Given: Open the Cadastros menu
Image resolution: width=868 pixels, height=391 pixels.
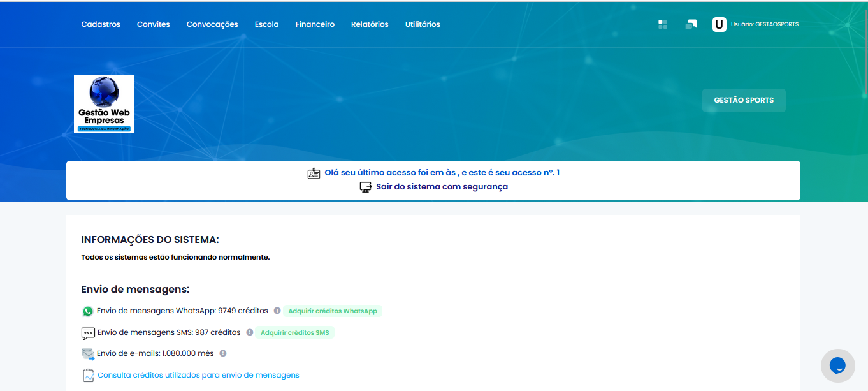Looking at the screenshot, I should [x=101, y=24].
